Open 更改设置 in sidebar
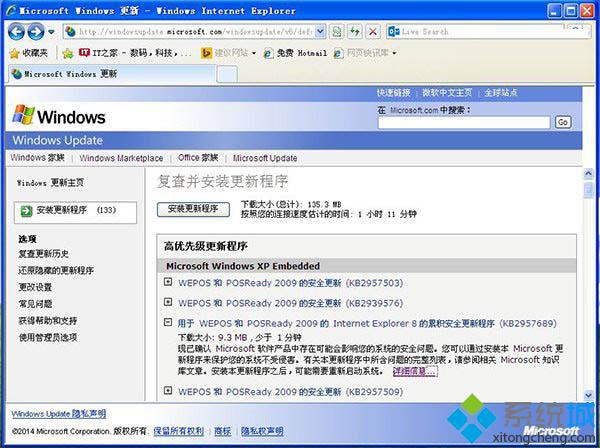The height and width of the screenshot is (448, 600). pyautogui.click(x=35, y=287)
